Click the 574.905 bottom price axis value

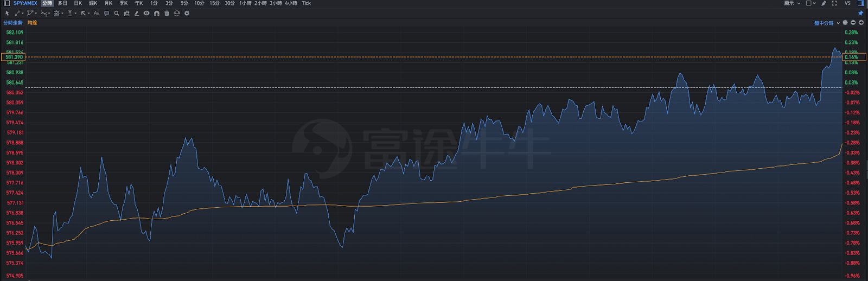coord(15,276)
